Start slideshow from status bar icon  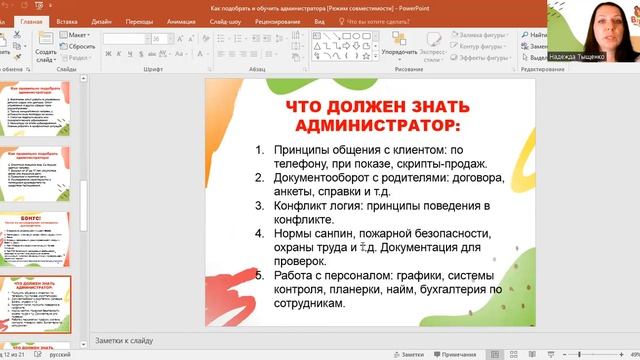551,355
